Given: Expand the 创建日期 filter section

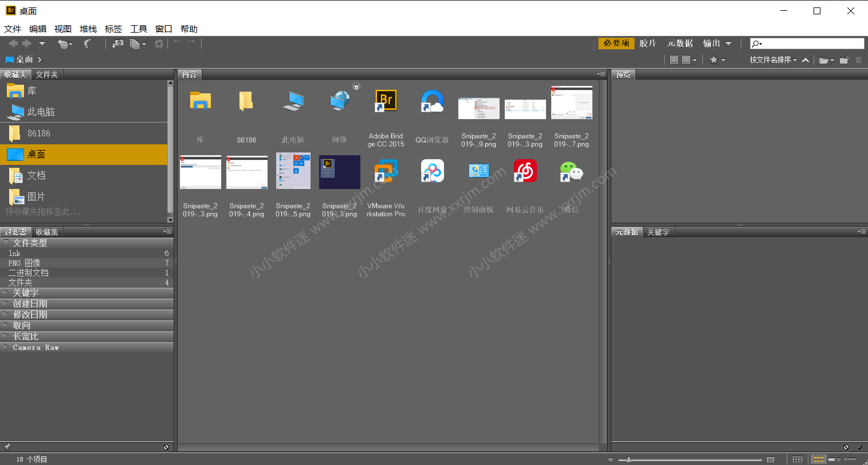Looking at the screenshot, I should pos(87,304).
